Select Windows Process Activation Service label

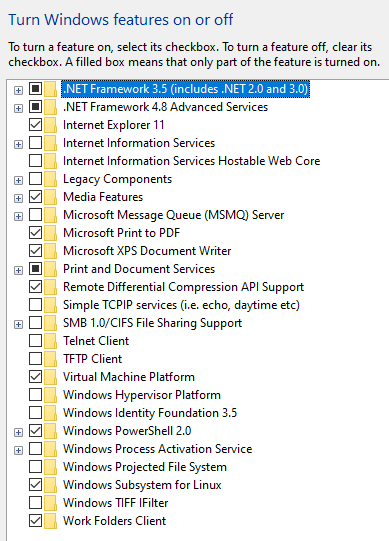pyautogui.click(x=157, y=449)
